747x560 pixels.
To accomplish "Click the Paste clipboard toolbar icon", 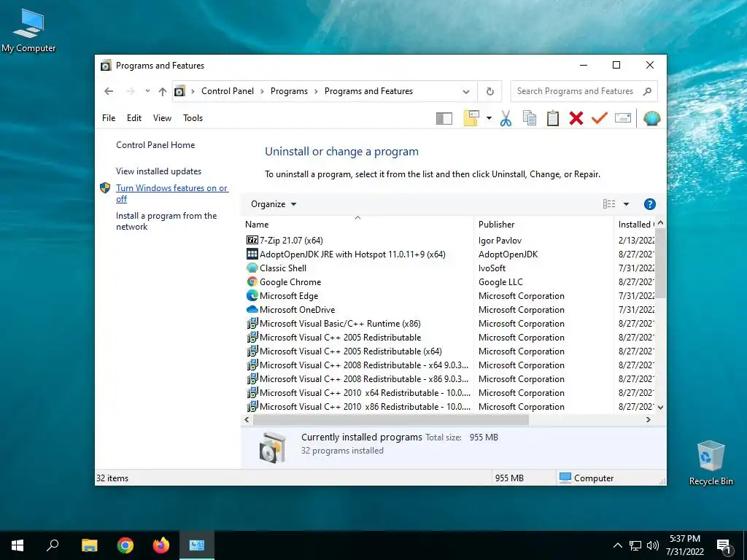I will coord(553,118).
